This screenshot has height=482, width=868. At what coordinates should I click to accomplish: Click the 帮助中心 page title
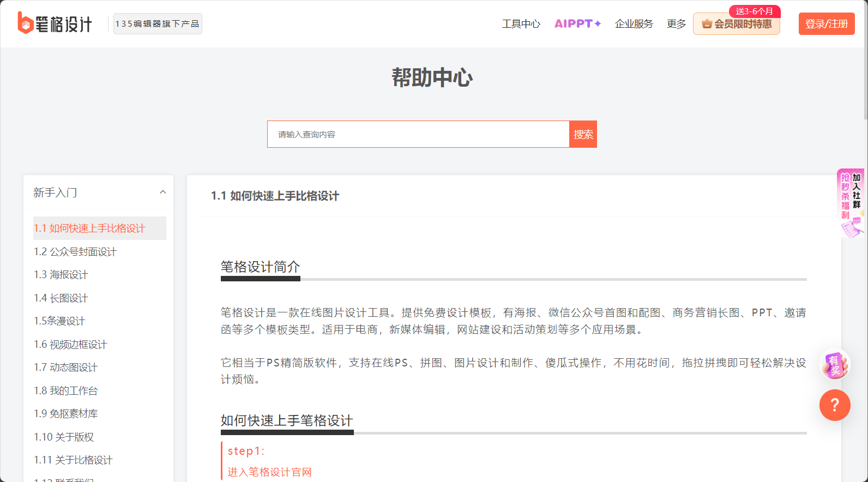pyautogui.click(x=432, y=77)
